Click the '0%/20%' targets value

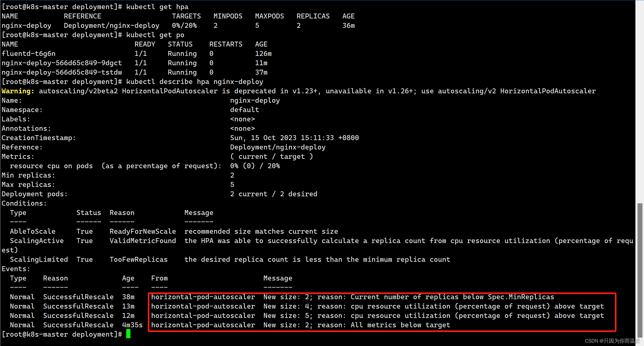[184, 25]
